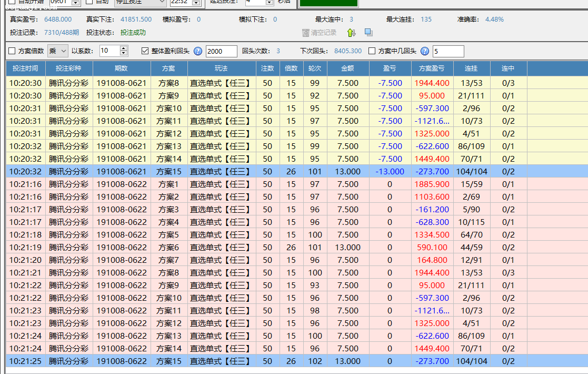The width and height of the screenshot is (588, 374).
Task: Click 方案6 in the 191008-0622 rows
Action: [x=169, y=248]
